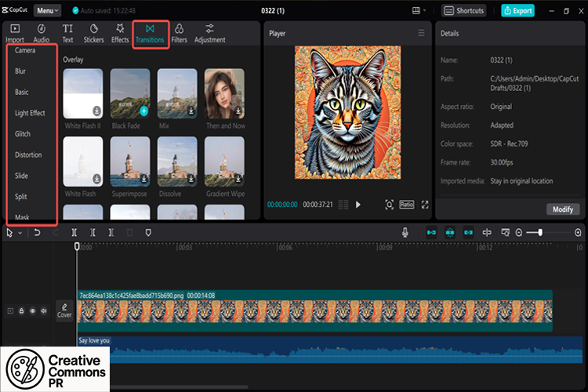
Task: Lock the video track
Action: 21,310
